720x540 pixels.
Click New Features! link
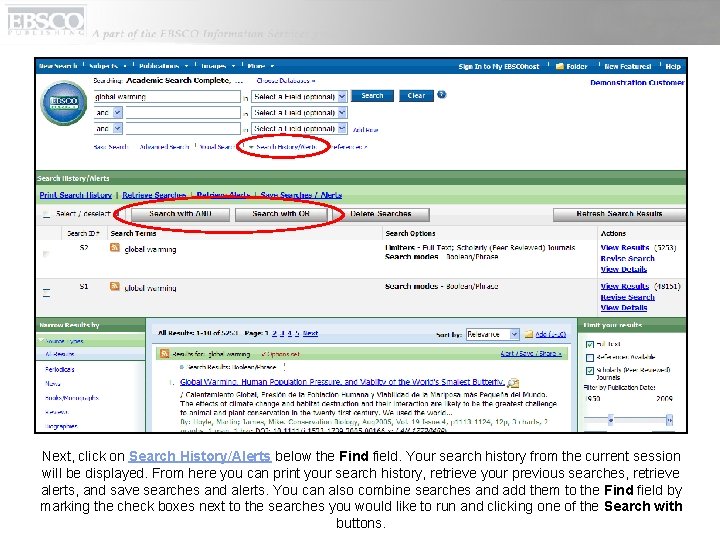point(628,67)
